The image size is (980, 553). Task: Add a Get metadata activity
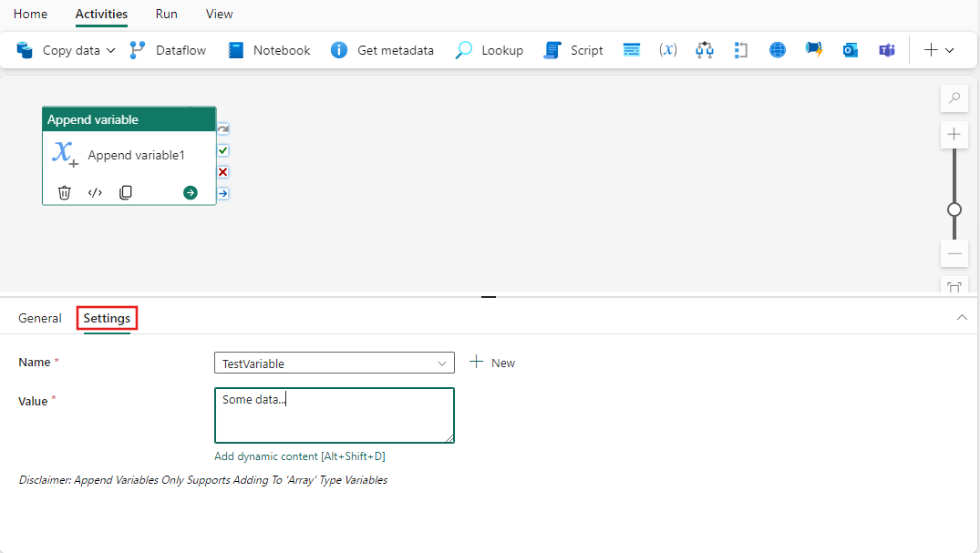[x=382, y=50]
